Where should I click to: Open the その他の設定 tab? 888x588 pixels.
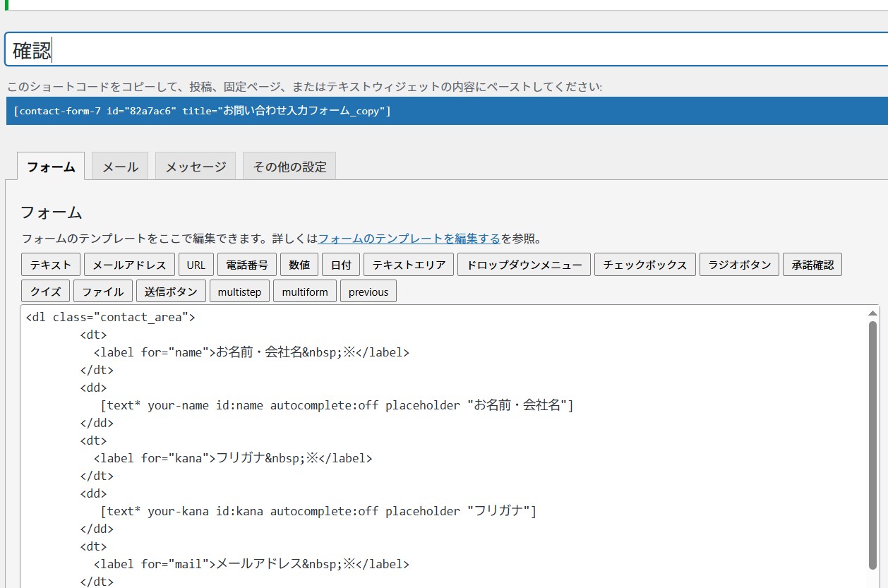(289, 167)
